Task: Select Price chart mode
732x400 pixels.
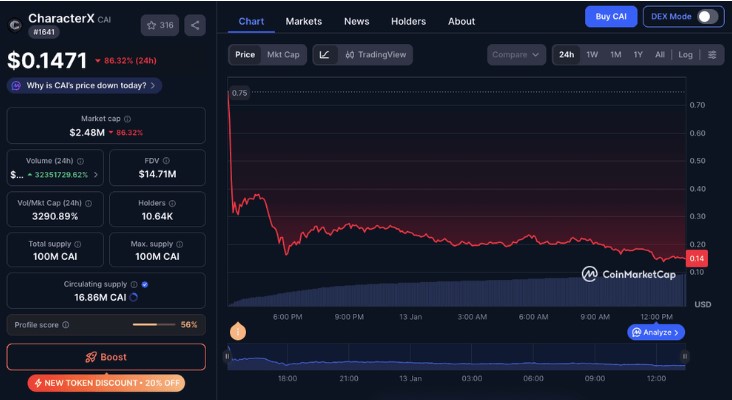Action: [245, 55]
